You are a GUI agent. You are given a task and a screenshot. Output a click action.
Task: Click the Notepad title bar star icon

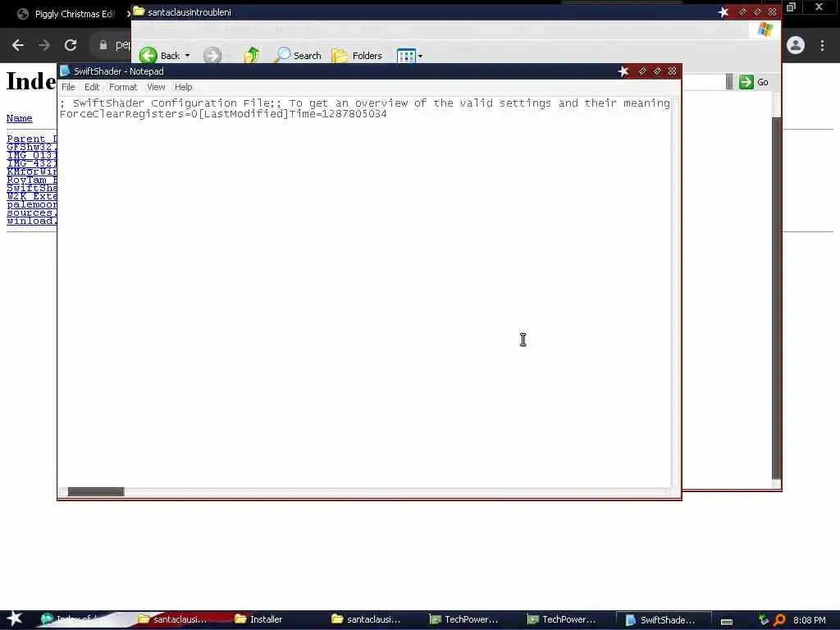[623, 71]
